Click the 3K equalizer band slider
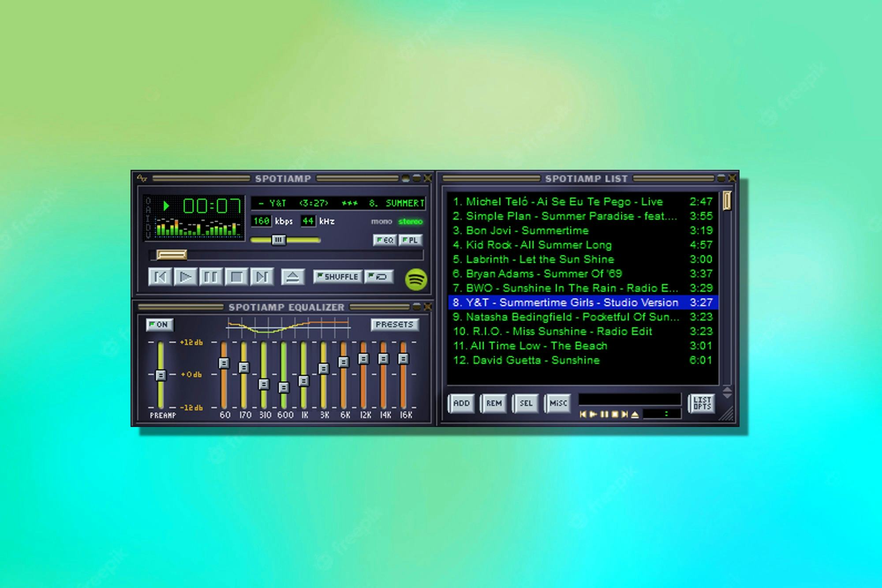This screenshot has width=882, height=588. point(324,368)
